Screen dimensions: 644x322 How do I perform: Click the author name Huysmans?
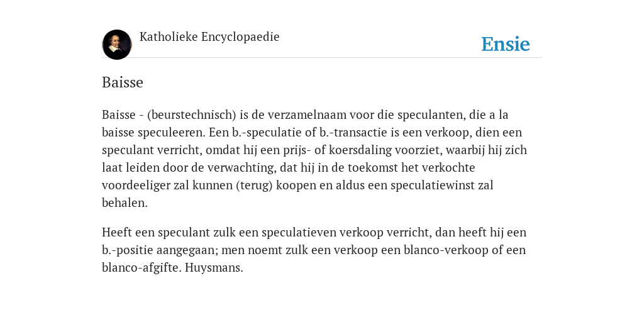[x=214, y=268]
